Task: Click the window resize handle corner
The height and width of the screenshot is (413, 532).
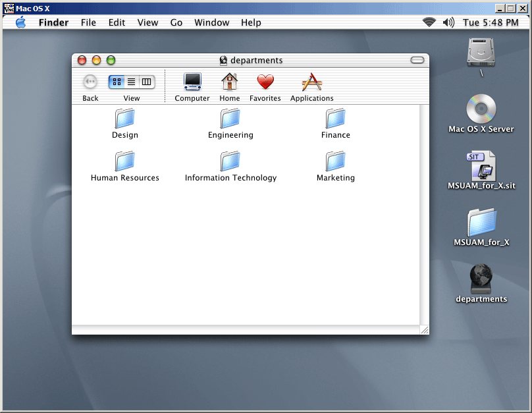Action: pos(424,329)
